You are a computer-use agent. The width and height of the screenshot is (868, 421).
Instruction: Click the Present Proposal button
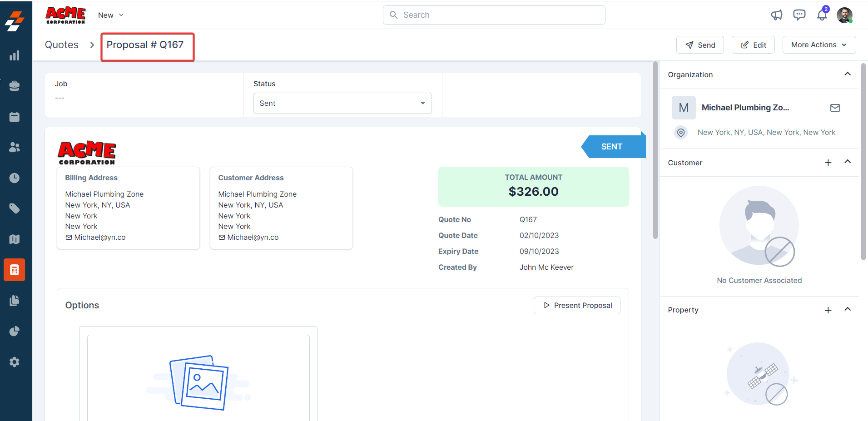(577, 305)
